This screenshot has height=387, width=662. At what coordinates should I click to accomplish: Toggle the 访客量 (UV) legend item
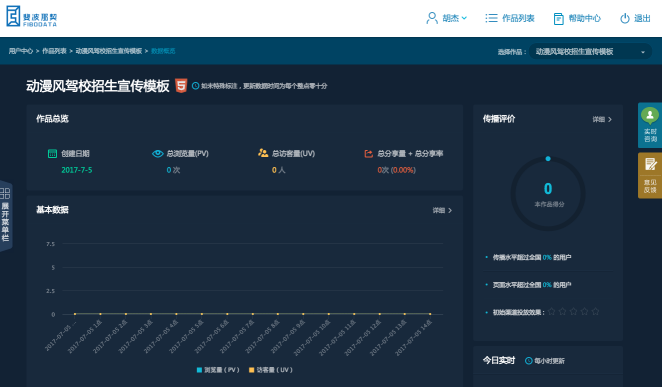coord(271,370)
